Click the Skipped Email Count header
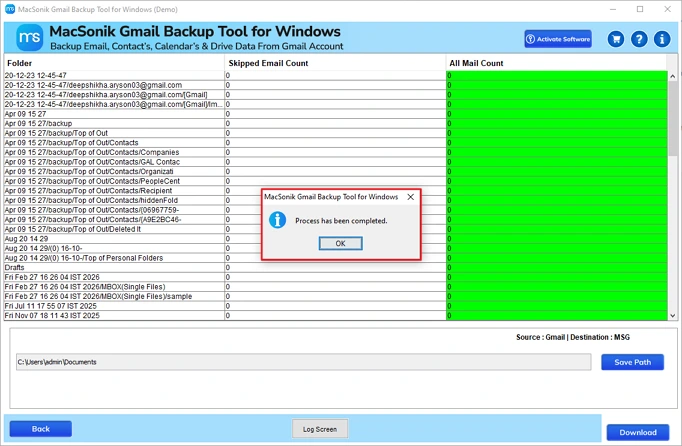This screenshot has width=682, height=446. click(x=335, y=63)
